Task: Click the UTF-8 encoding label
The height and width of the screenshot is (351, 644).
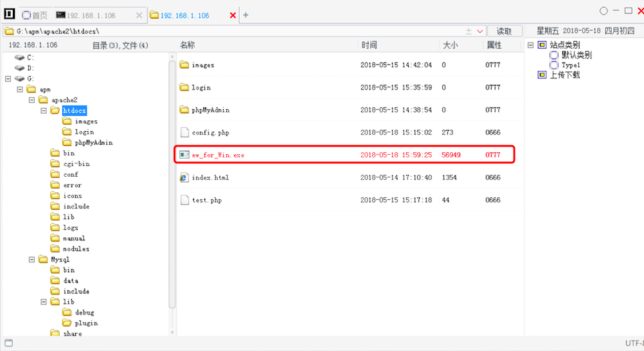Action: point(634,343)
